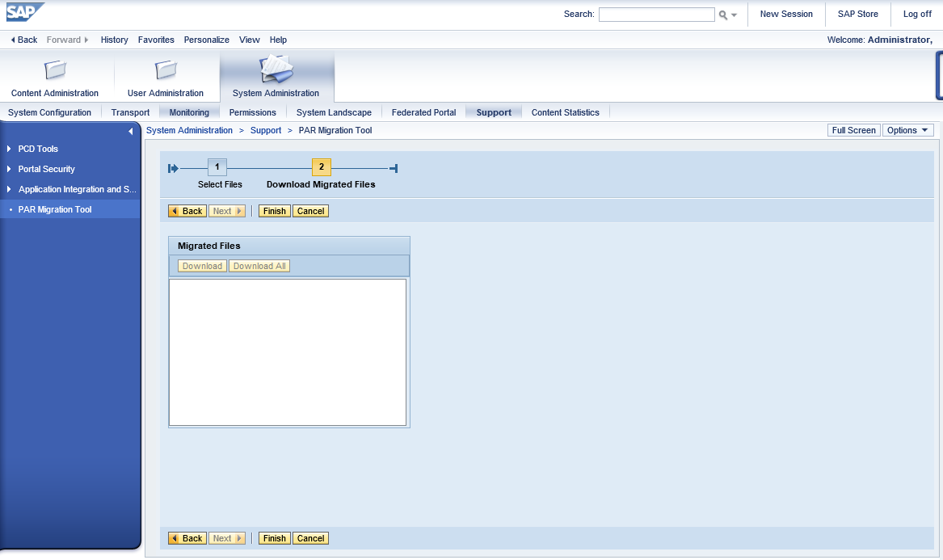This screenshot has width=943, height=560.
Task: Expand the Portal Security tree node
Action: pos(8,169)
